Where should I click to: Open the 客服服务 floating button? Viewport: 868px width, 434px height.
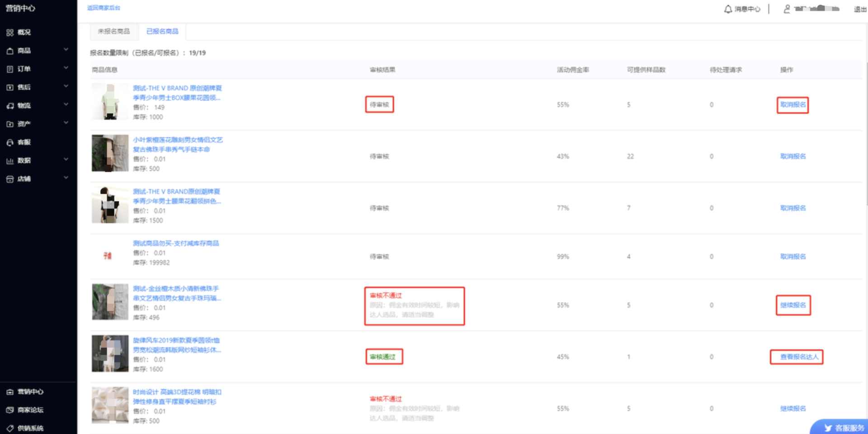(840, 427)
